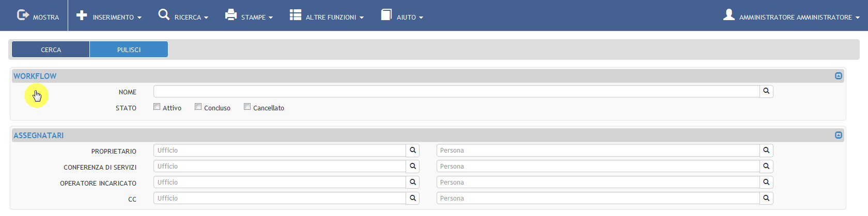Click the CERCA button
This screenshot has height=216, width=868.
51,49
